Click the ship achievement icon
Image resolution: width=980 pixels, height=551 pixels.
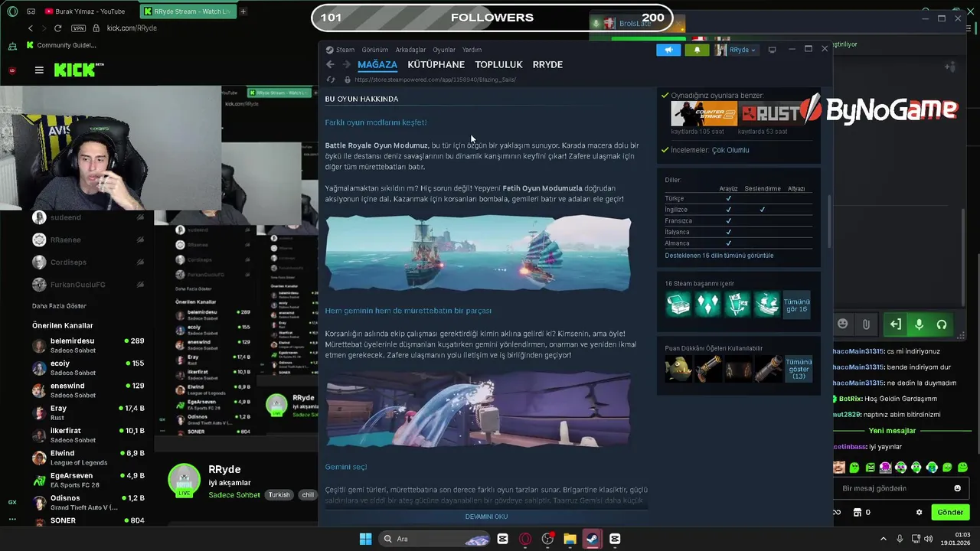pyautogui.click(x=767, y=305)
